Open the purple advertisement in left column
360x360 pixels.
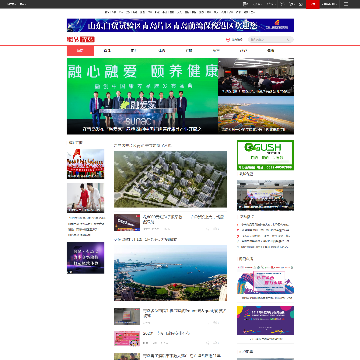click(85, 258)
